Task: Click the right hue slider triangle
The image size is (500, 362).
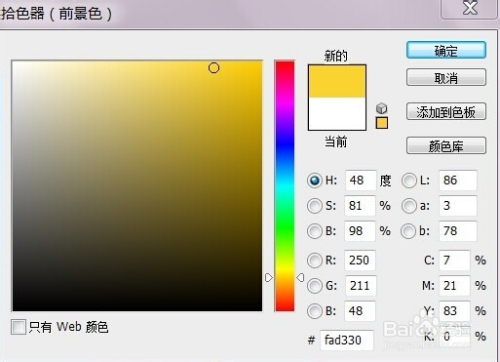Action: point(300,277)
